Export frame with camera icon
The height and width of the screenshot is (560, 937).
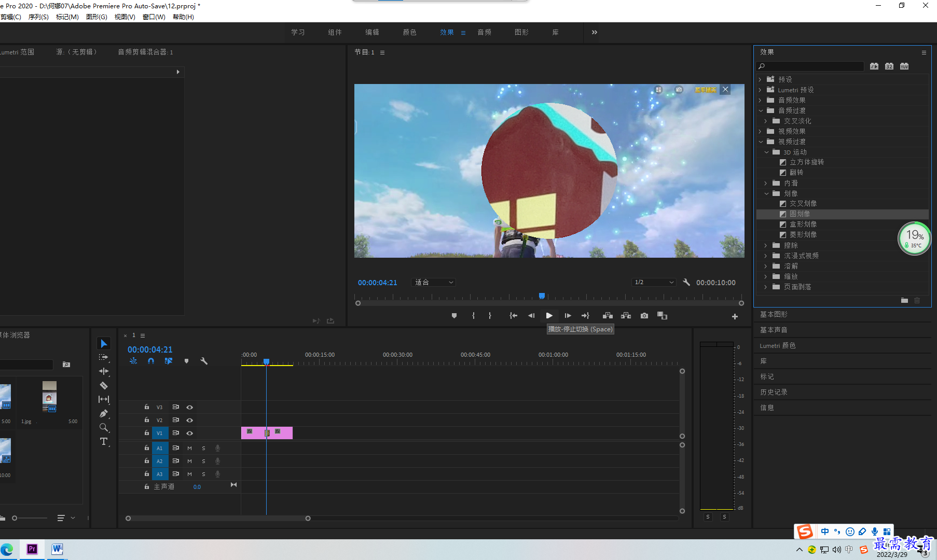pos(644,316)
